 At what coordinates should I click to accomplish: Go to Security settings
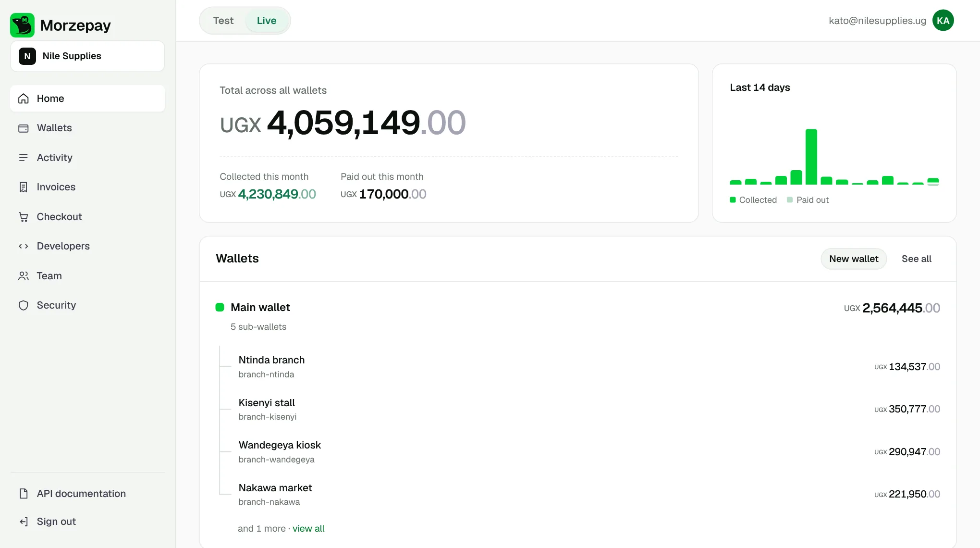pyautogui.click(x=87, y=305)
